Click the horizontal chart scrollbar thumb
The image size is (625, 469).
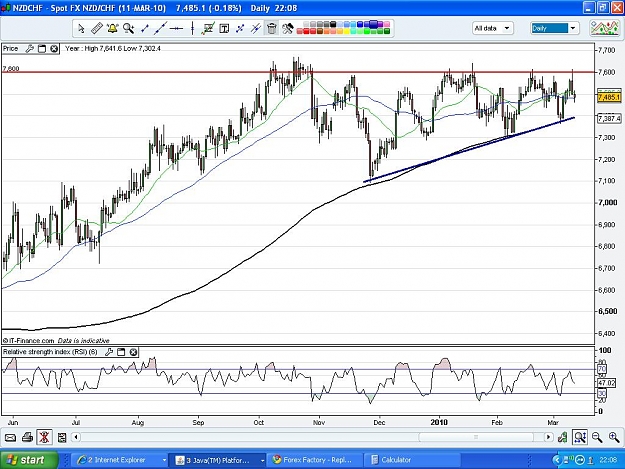coord(476,438)
